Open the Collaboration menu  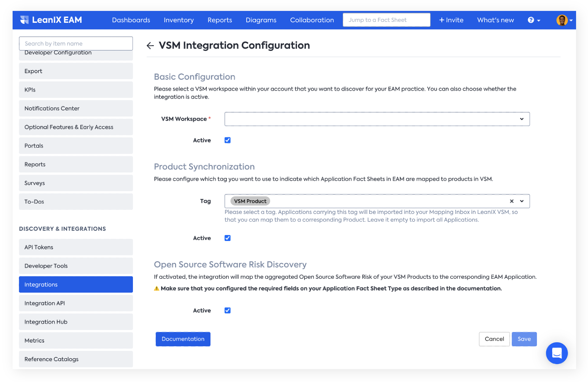point(312,20)
